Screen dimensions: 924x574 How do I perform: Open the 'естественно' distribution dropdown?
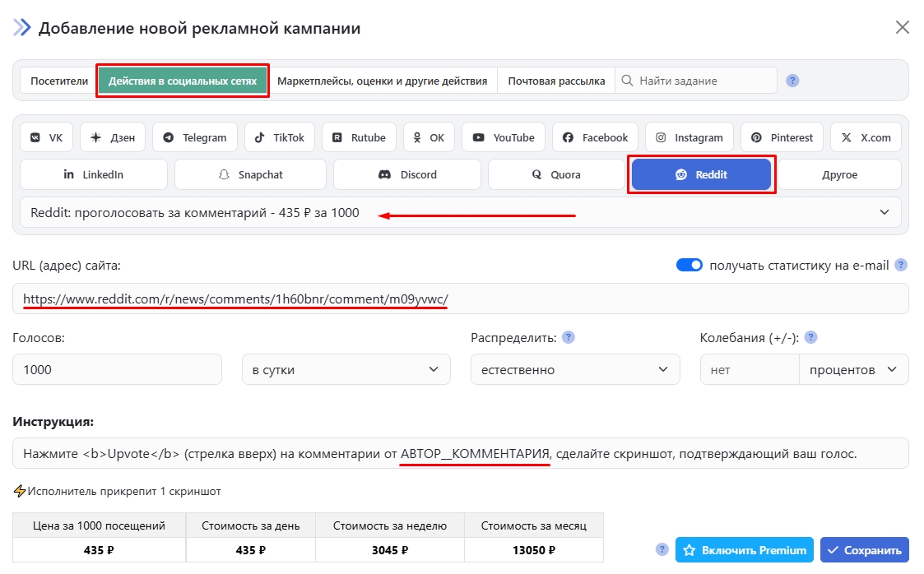click(x=575, y=369)
